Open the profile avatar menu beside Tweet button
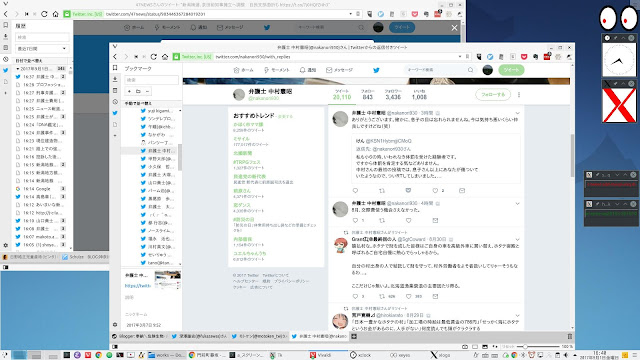The image size is (640, 360). coord(487,70)
